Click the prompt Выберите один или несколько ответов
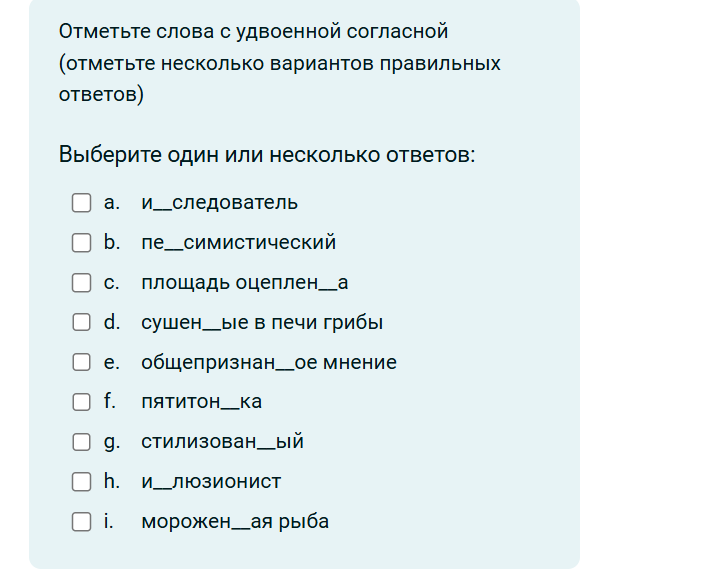This screenshot has width=702, height=581. 267,155
